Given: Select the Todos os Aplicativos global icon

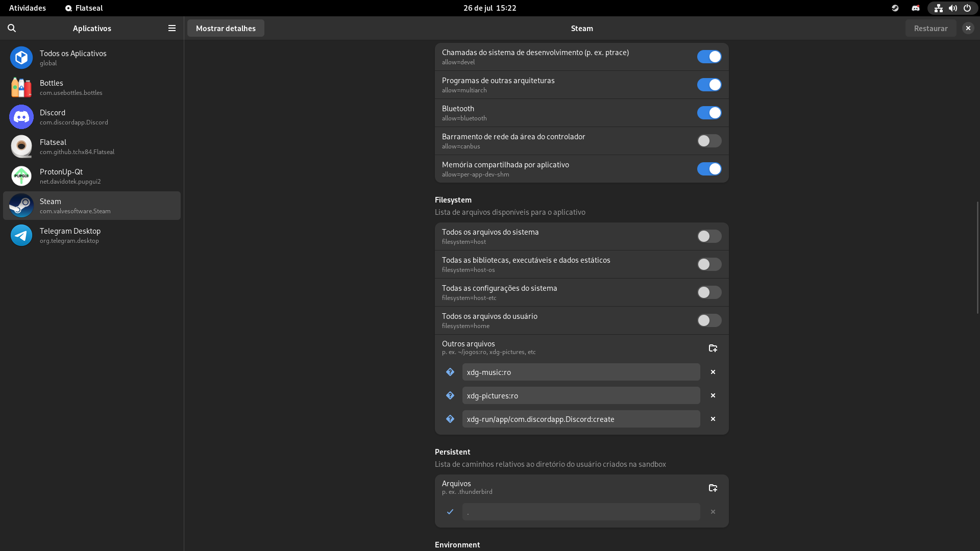Looking at the screenshot, I should click(21, 58).
